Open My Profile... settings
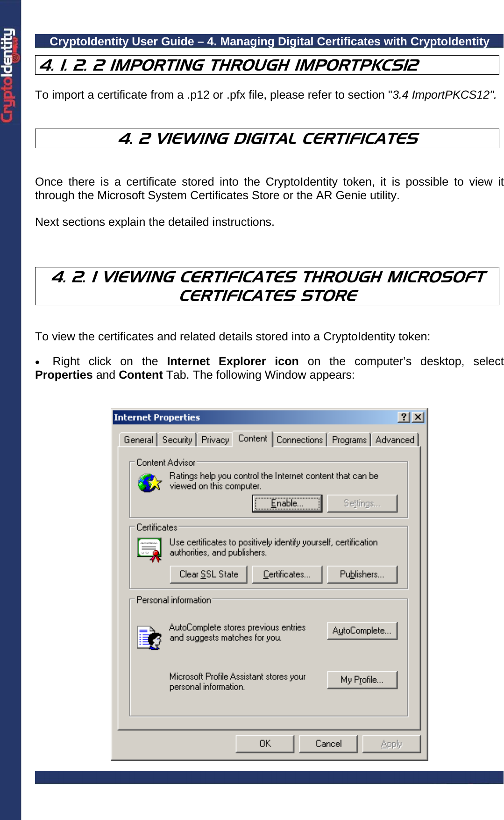The height and width of the screenshot is (820, 504). [x=362, y=680]
